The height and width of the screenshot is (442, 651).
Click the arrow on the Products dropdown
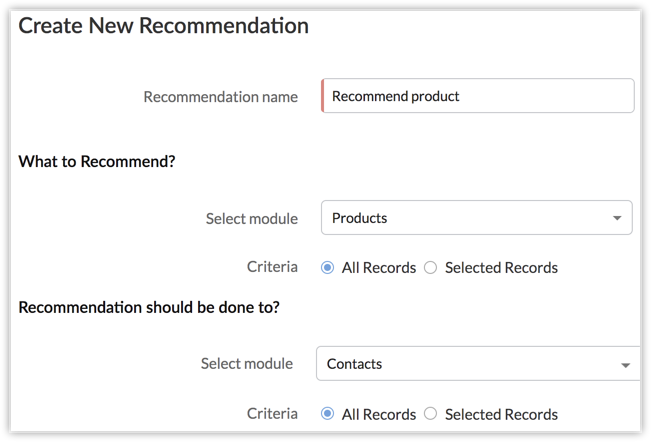click(616, 218)
